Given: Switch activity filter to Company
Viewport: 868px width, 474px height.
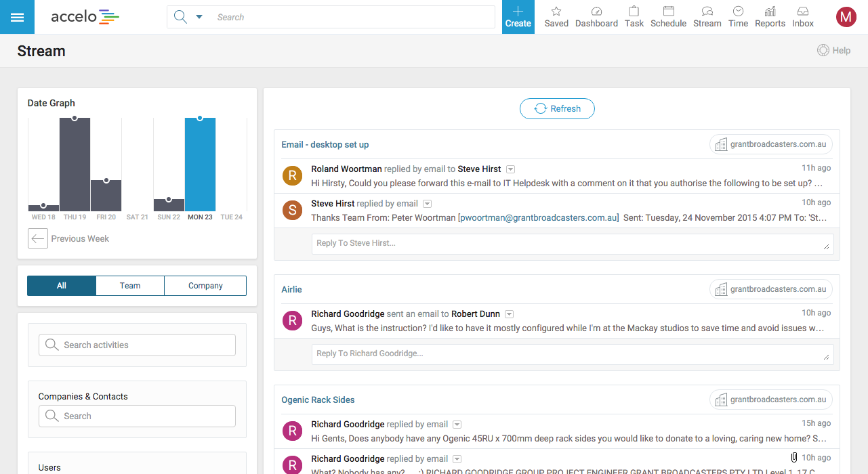Looking at the screenshot, I should [x=205, y=286].
